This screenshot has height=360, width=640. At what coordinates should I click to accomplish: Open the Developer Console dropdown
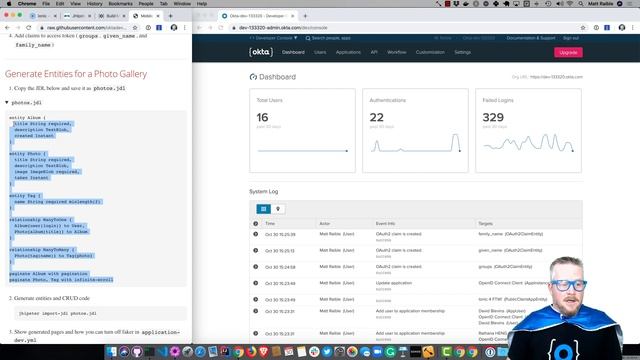(x=273, y=38)
